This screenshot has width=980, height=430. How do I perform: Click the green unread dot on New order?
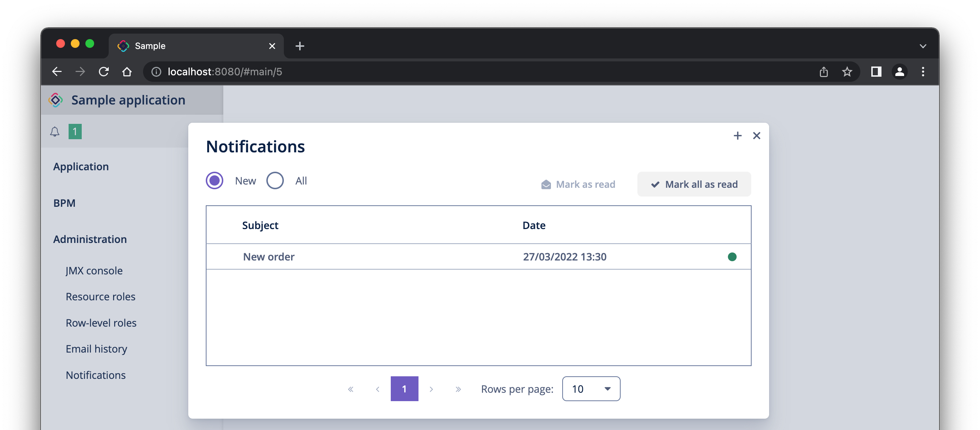732,257
